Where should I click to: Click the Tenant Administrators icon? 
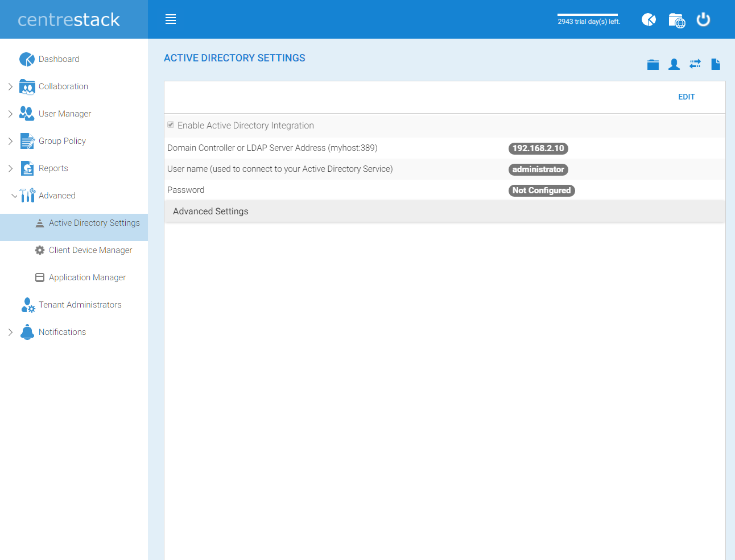click(x=28, y=305)
